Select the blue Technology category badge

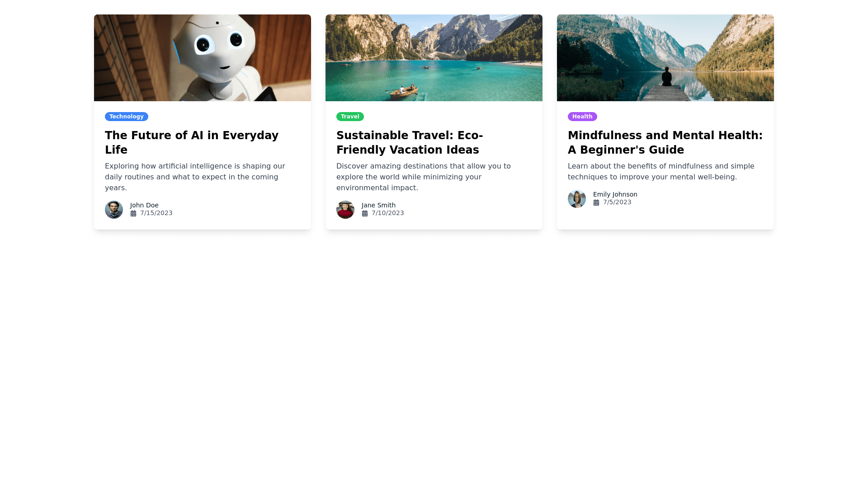[x=127, y=117]
